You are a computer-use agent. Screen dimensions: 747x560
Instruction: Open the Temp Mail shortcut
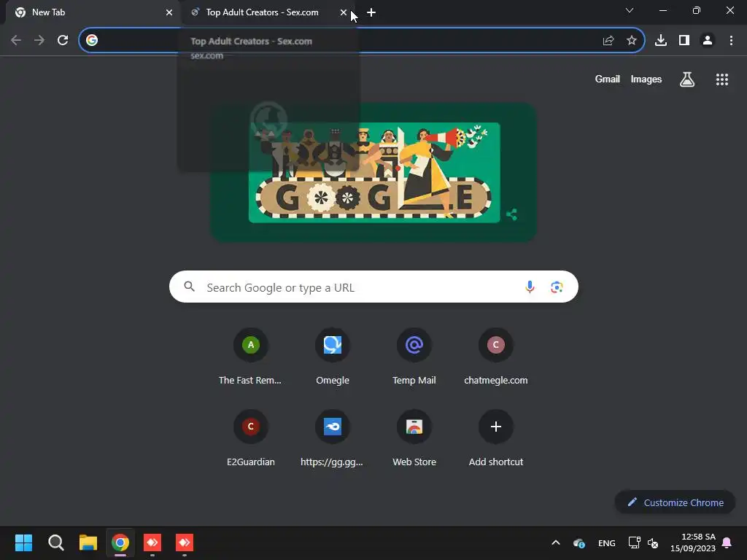tap(414, 356)
